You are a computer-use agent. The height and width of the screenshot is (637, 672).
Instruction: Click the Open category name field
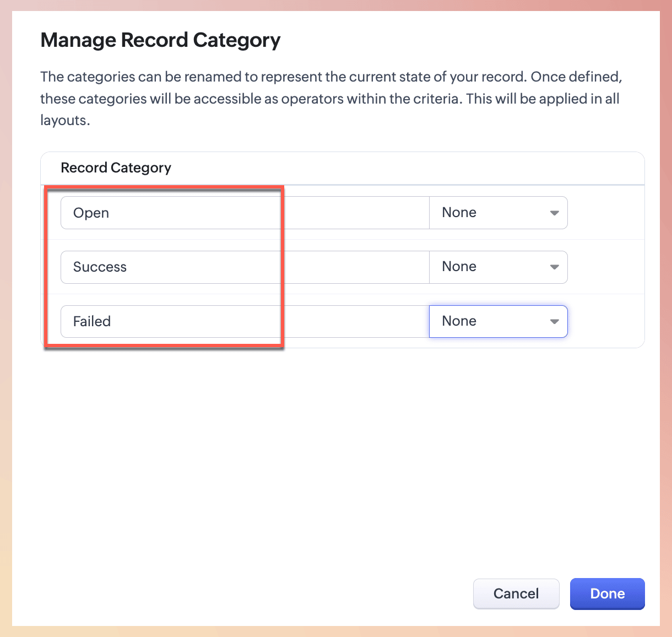tap(245, 213)
